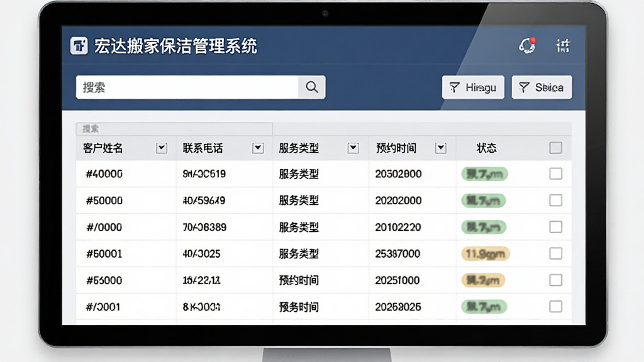644x362 pixels.
Task: Click the Hiregu filter button
Action: (473, 87)
